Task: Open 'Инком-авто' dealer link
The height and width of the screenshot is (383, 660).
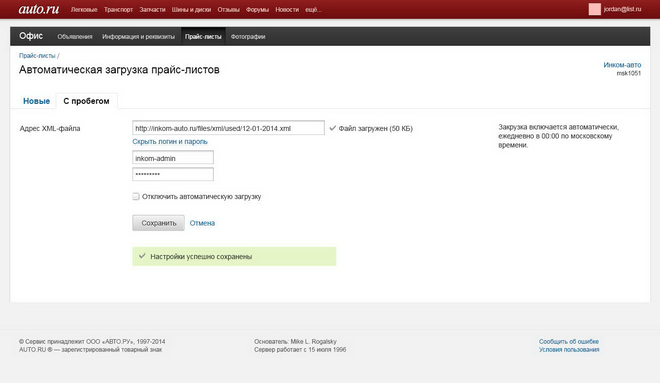Action: pos(622,65)
